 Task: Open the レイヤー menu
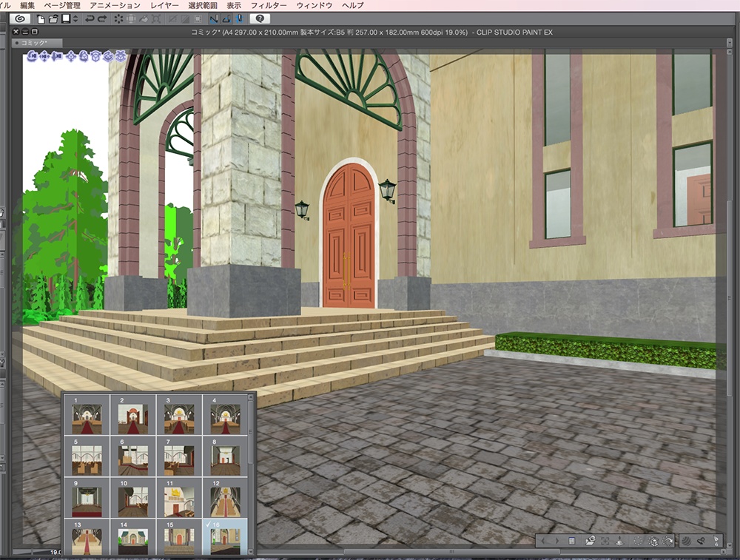164,5
